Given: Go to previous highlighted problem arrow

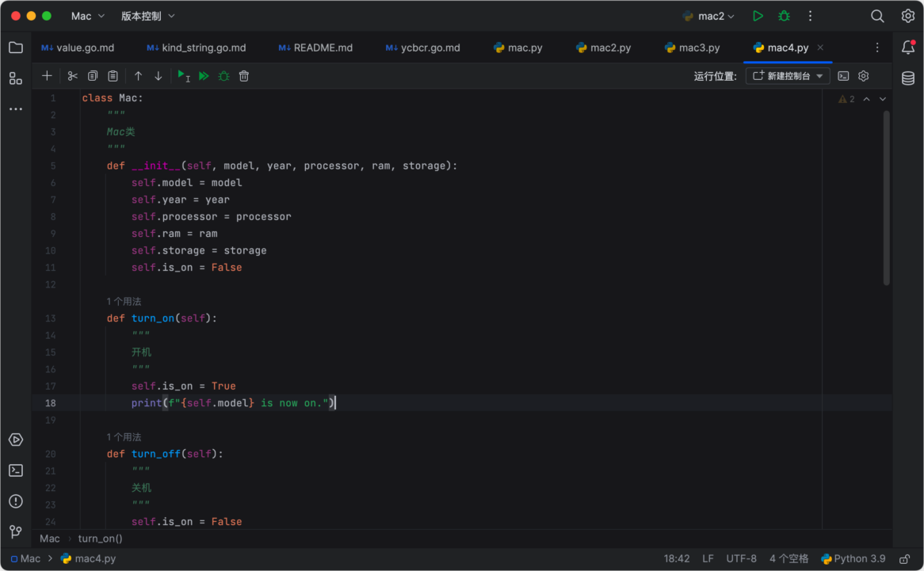Looking at the screenshot, I should click(866, 99).
